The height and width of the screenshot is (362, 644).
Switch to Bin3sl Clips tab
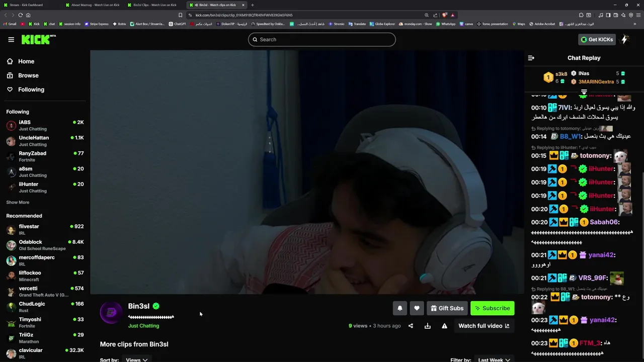pos(155,5)
